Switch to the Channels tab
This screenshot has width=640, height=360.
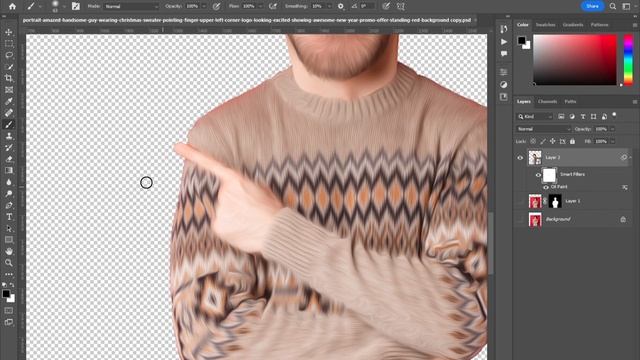click(x=547, y=101)
